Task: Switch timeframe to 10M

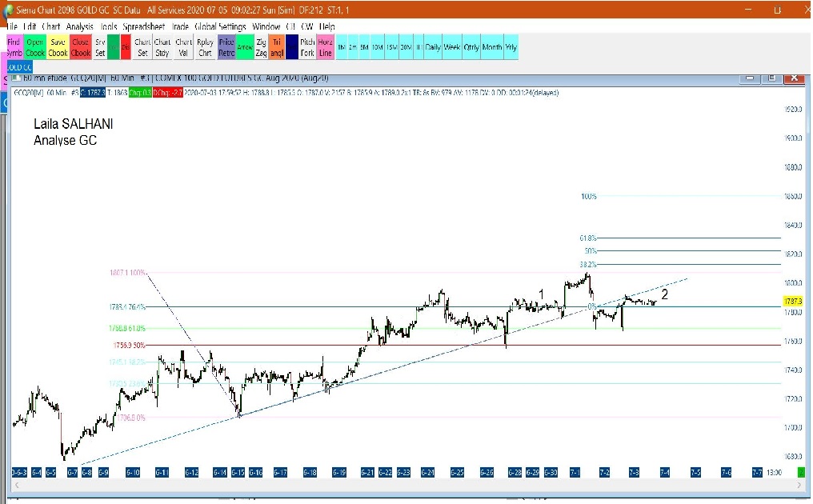Action: (x=378, y=47)
